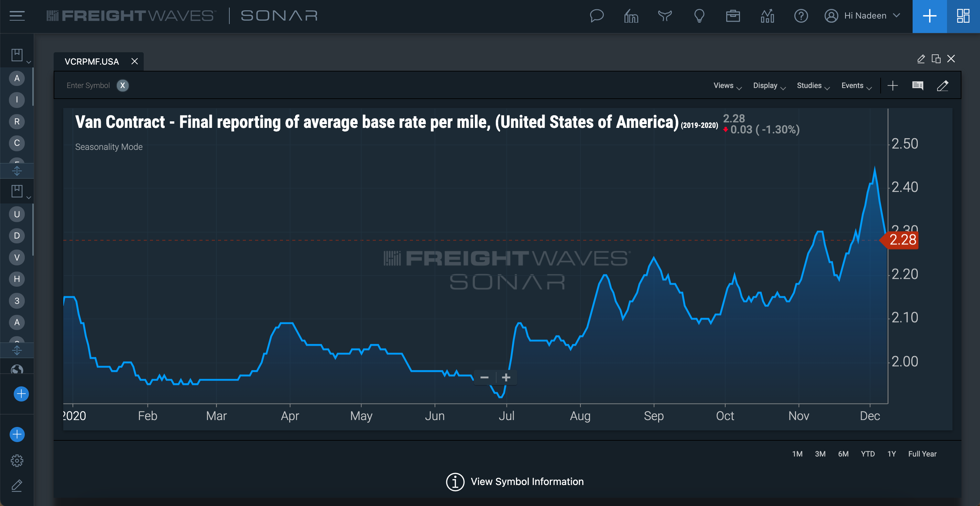Open the settings gear in sidebar

tap(17, 461)
